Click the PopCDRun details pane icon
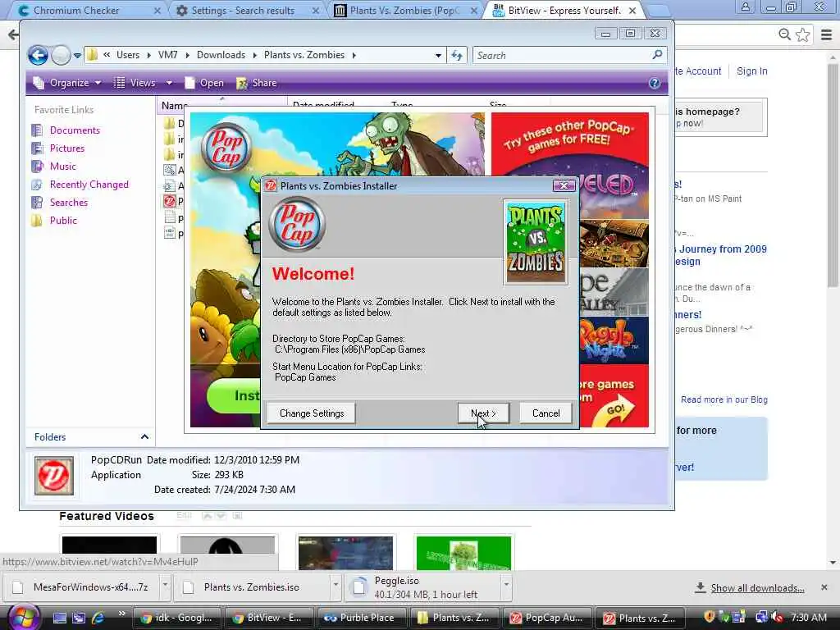 tap(54, 476)
